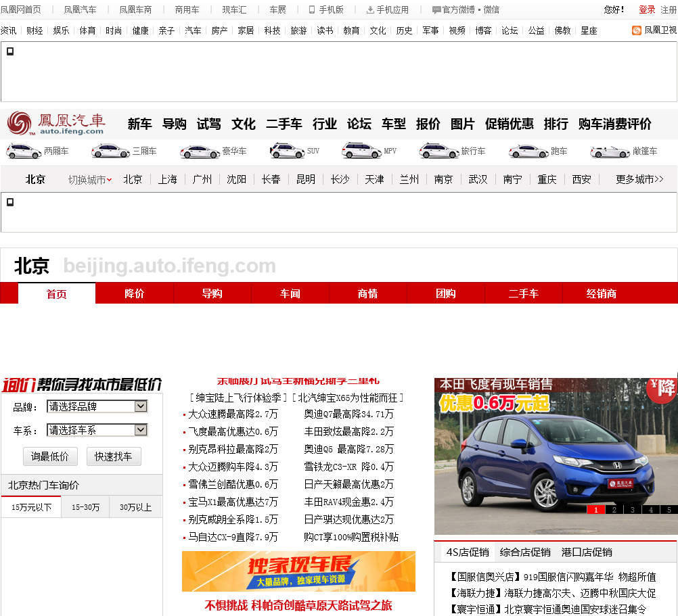Open 绅宝陆上飞行体验季 link

238,398
